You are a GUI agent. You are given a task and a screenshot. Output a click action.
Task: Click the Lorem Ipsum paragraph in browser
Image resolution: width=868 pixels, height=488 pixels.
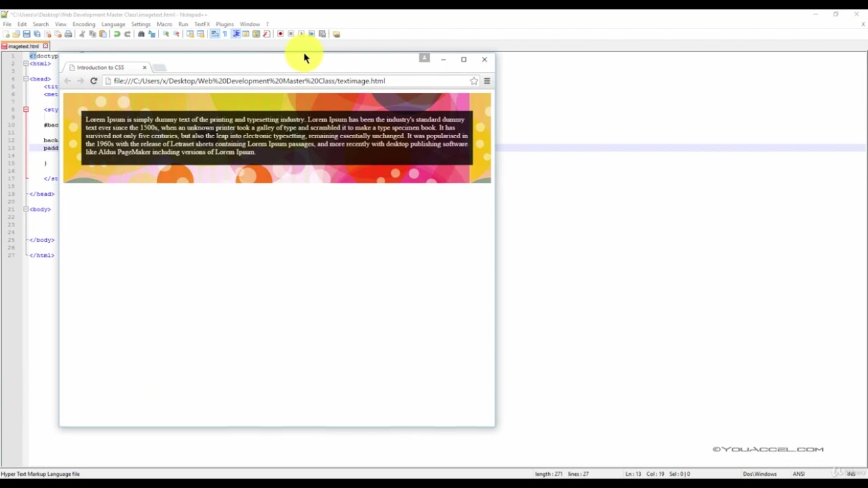pos(277,136)
